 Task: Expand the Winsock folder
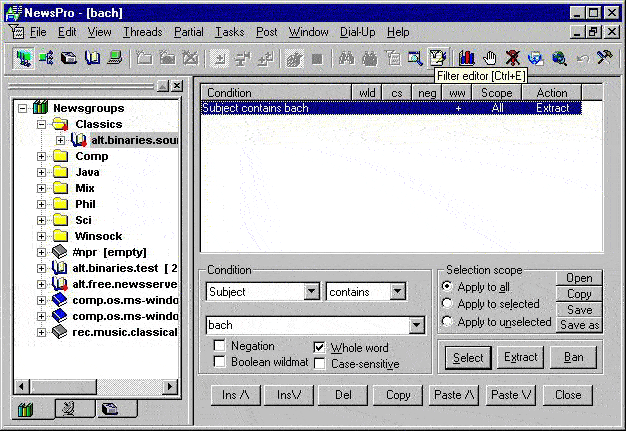click(42, 236)
